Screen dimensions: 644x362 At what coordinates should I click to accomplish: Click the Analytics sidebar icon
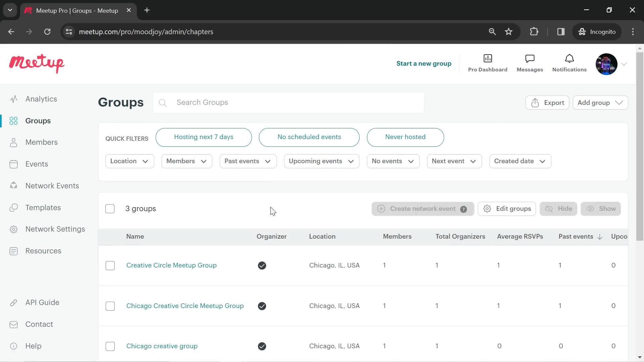tap(14, 99)
